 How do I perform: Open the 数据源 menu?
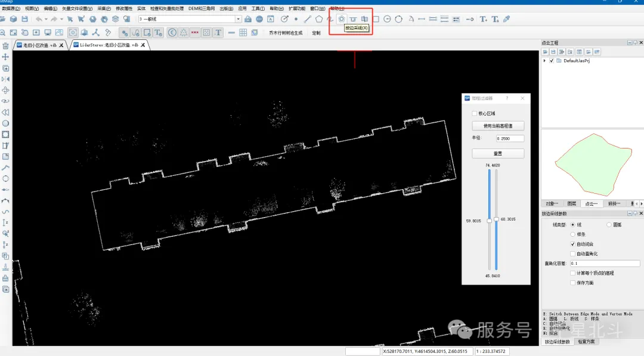[11, 8]
